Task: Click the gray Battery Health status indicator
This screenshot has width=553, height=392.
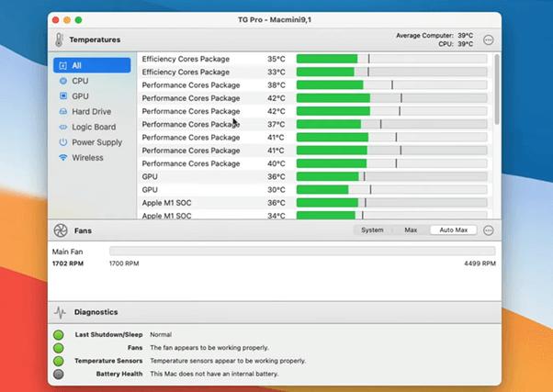Action: [x=59, y=374]
